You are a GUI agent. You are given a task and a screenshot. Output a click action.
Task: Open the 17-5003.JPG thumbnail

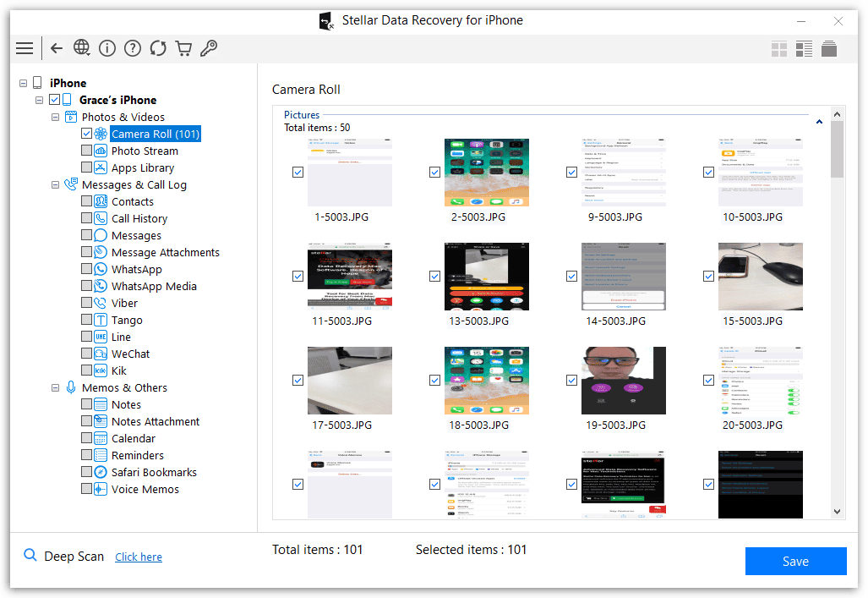(x=350, y=380)
